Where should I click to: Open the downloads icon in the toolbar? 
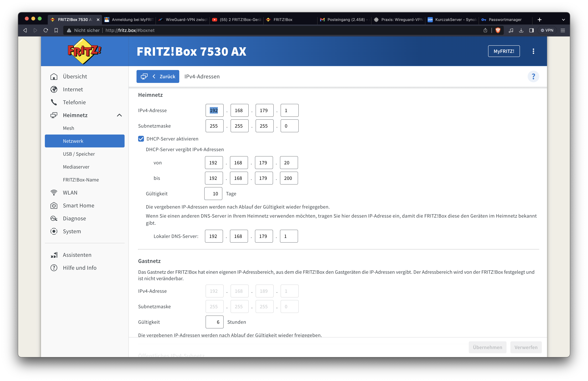[521, 30]
